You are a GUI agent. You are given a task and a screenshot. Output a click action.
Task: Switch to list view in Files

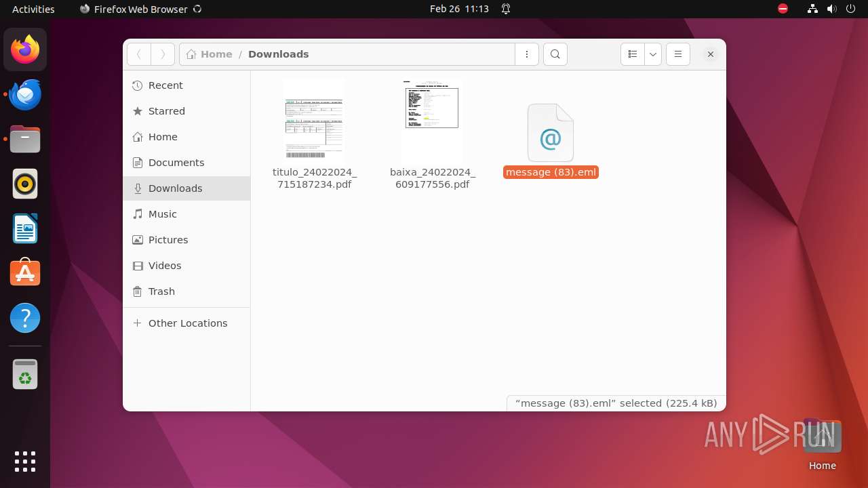pyautogui.click(x=632, y=54)
